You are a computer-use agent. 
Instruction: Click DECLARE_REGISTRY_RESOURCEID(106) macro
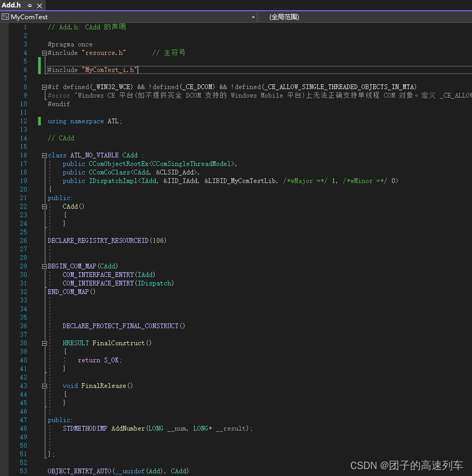[107, 241]
